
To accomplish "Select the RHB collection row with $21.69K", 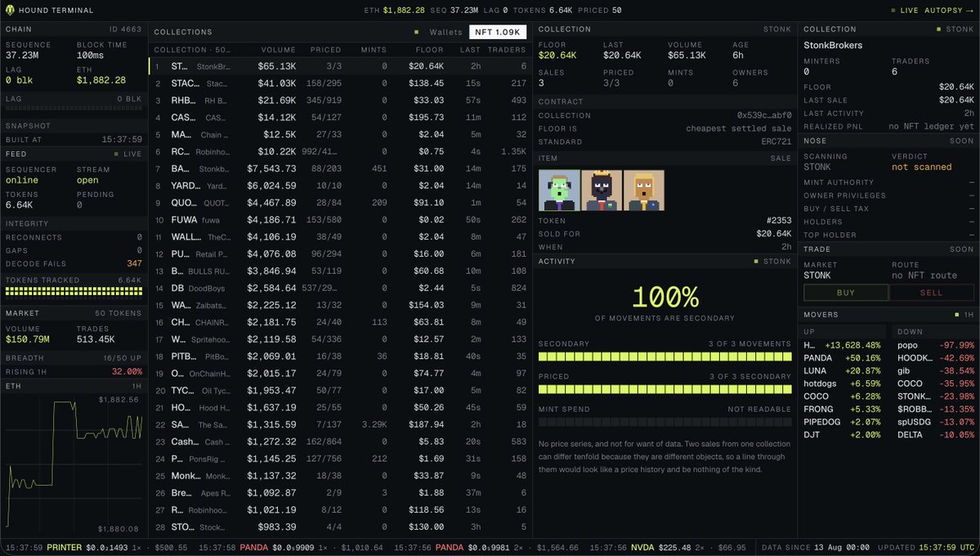I will tap(341, 100).
